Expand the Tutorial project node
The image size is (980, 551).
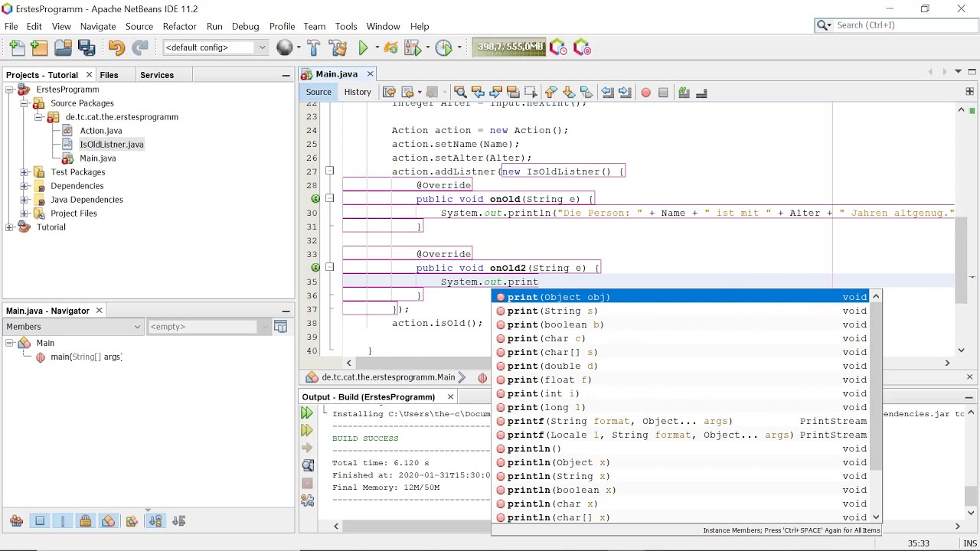(9, 227)
